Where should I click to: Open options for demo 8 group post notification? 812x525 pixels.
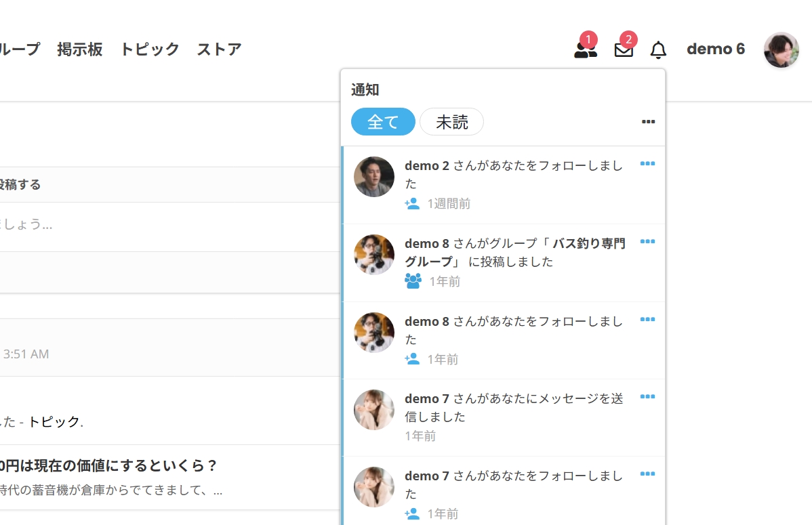(x=647, y=242)
